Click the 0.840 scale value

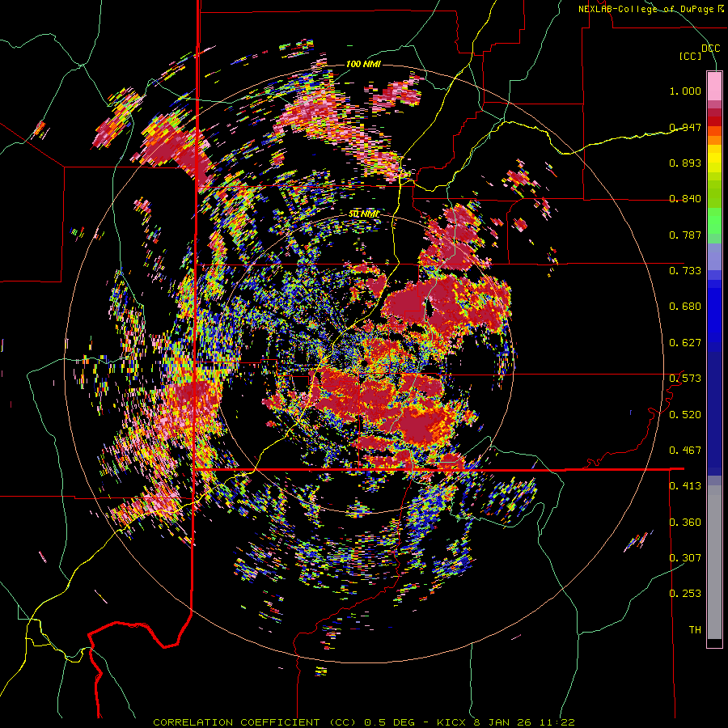pyautogui.click(x=685, y=199)
